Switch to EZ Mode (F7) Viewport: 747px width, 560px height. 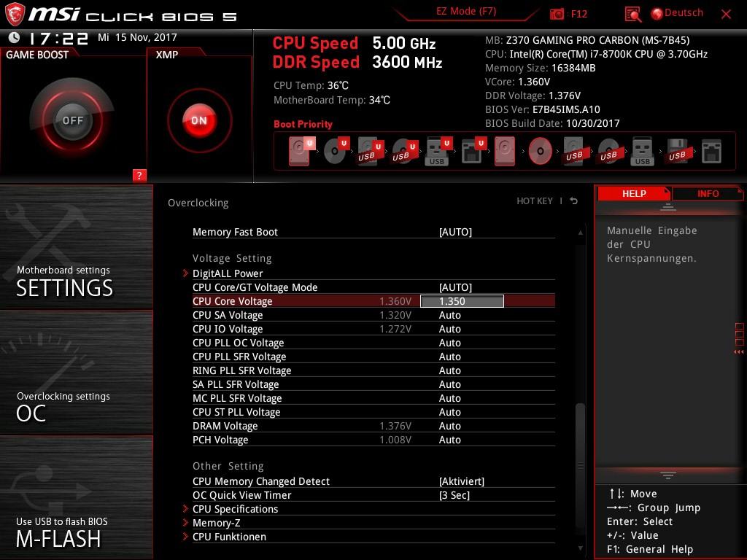coord(466,12)
